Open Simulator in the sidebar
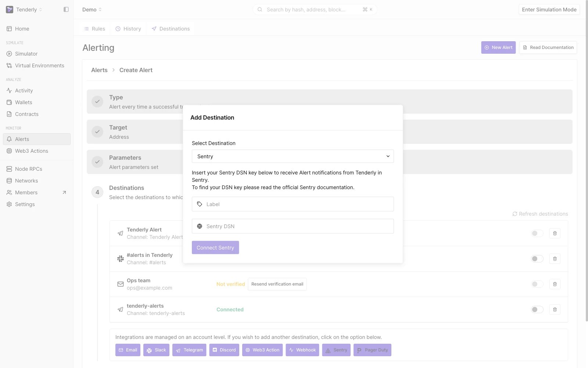 pyautogui.click(x=37, y=54)
